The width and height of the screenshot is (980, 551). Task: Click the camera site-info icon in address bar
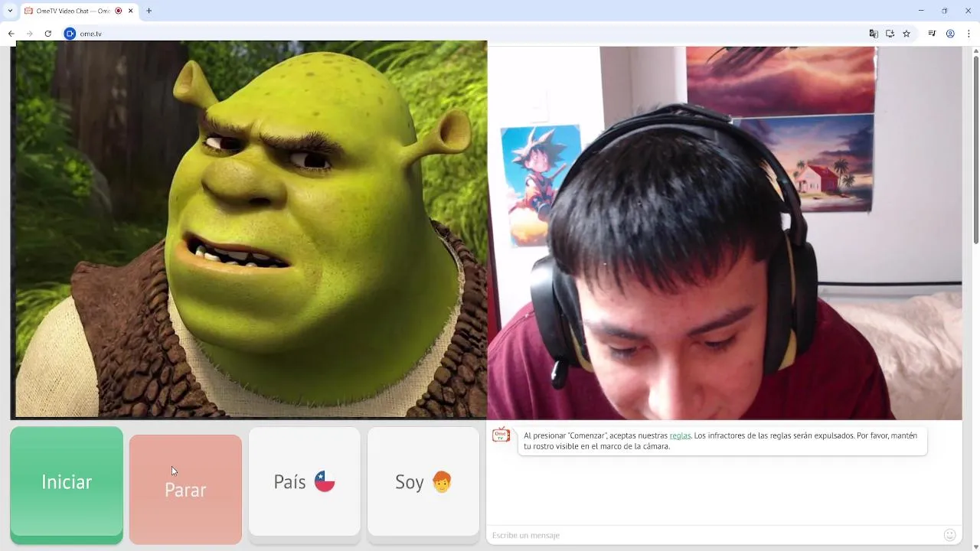click(x=70, y=34)
